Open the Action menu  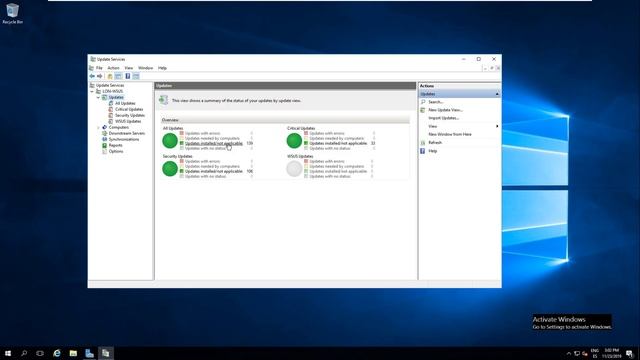pos(113,68)
